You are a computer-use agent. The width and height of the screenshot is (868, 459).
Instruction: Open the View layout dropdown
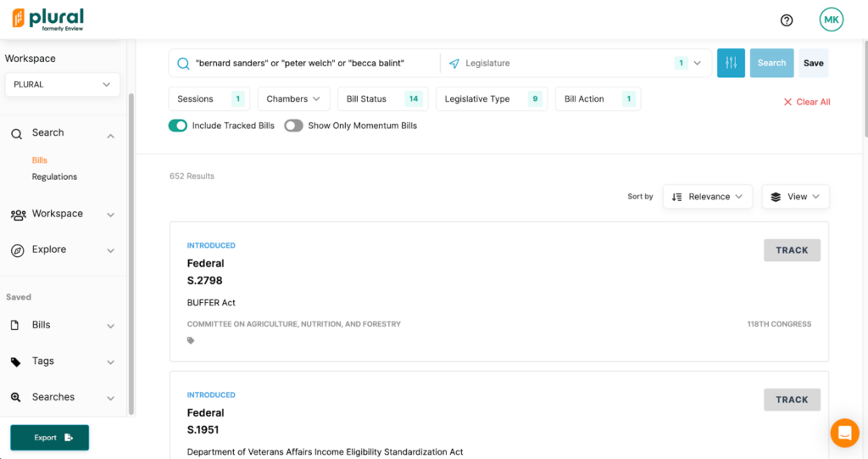point(795,197)
